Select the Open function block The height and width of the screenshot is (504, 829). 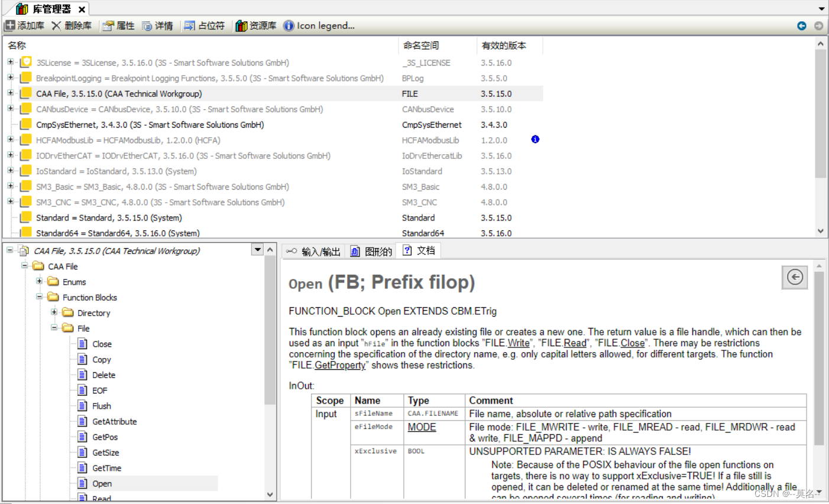[102, 483]
